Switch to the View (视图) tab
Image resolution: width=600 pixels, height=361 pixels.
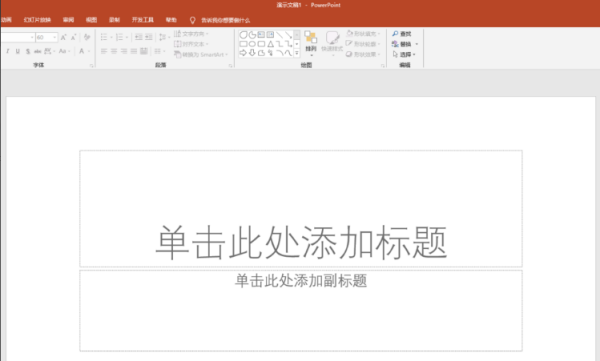[91, 20]
